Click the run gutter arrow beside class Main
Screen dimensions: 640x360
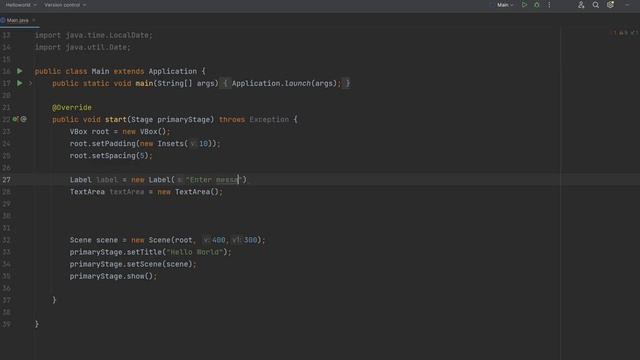pyautogui.click(x=19, y=71)
